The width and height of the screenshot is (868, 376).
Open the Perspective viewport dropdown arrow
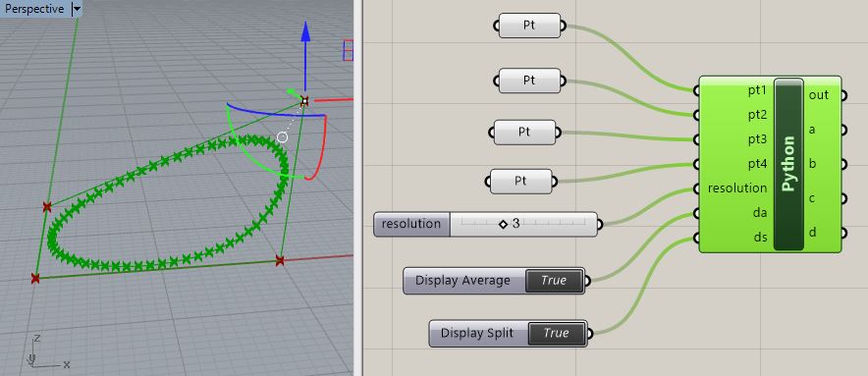coord(77,9)
